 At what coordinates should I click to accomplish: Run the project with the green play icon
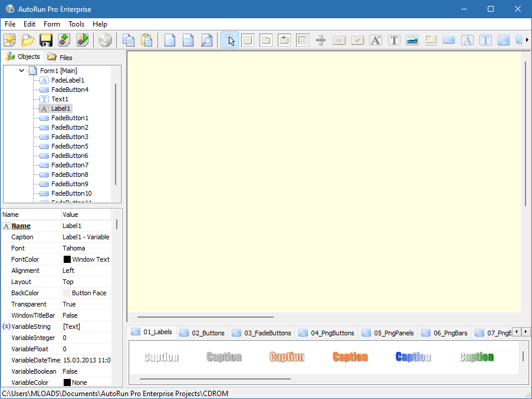pyautogui.click(x=83, y=40)
